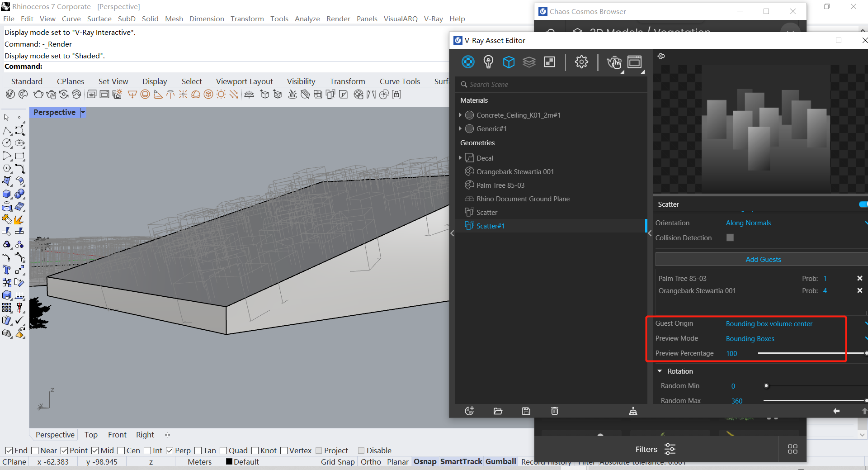This screenshot has height=470, width=868.
Task: Collapse the Rotation section
Action: 660,371
